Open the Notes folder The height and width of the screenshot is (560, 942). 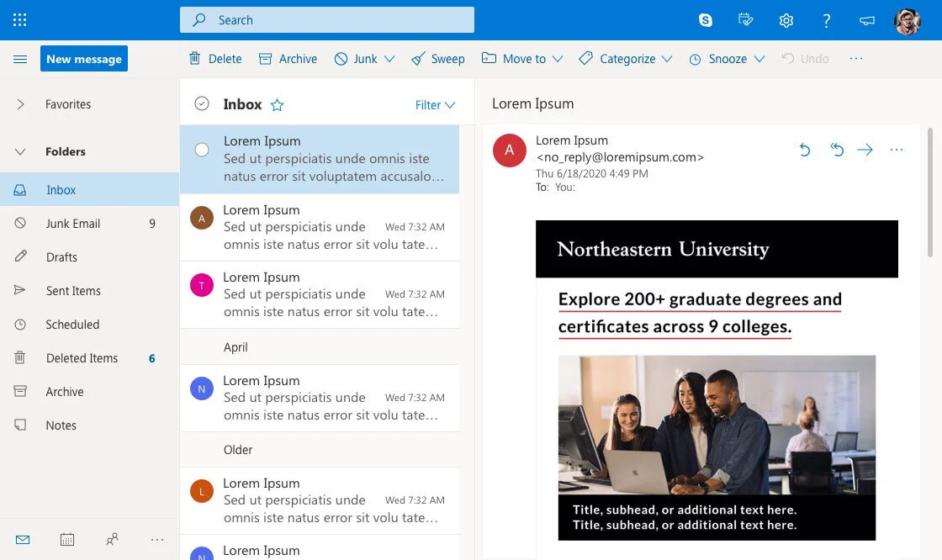click(89, 425)
